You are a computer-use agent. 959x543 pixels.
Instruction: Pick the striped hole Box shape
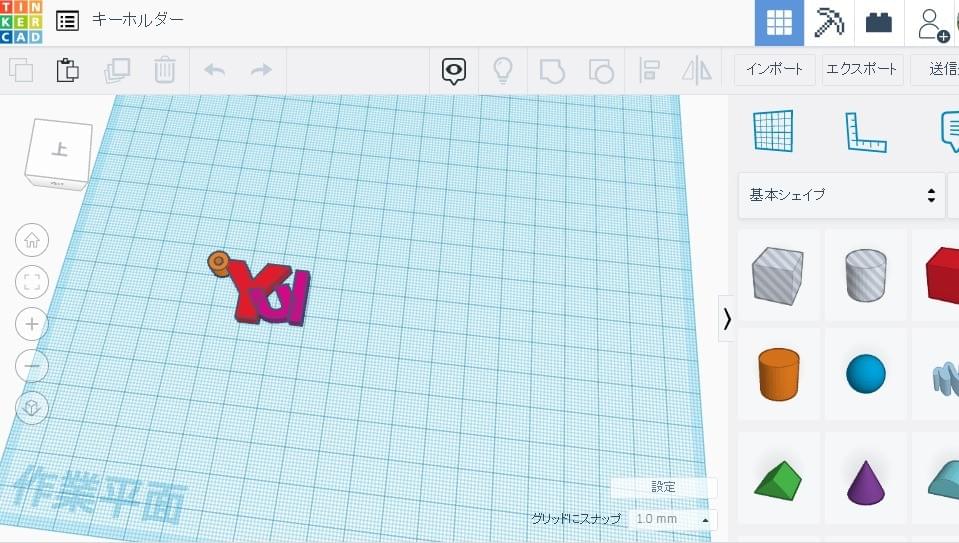point(778,275)
